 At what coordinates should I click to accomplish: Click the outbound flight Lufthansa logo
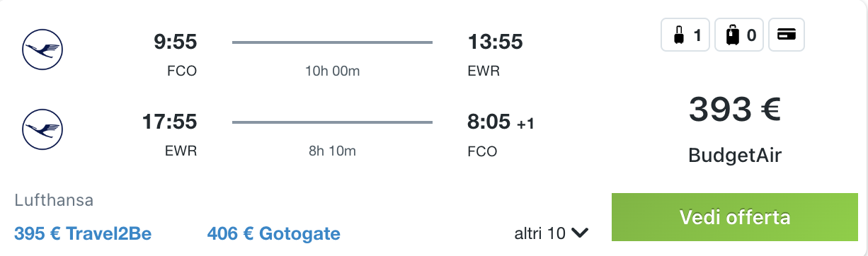[43, 50]
